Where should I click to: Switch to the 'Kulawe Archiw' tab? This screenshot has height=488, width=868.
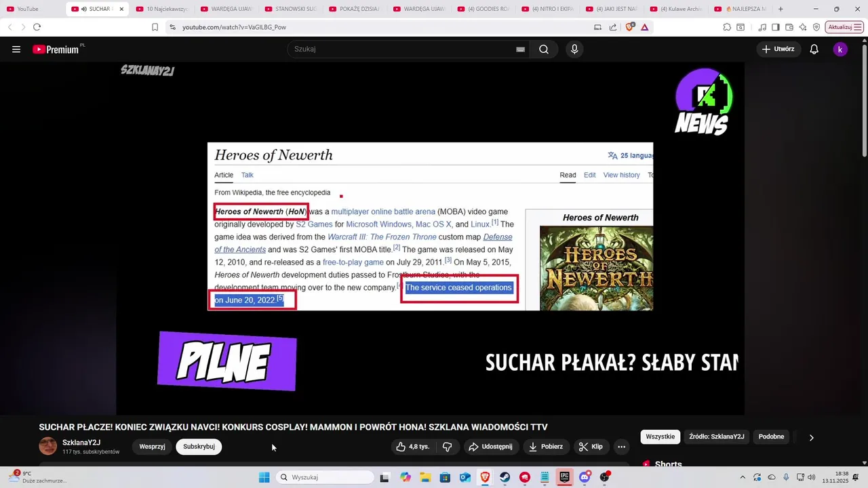pyautogui.click(x=677, y=9)
